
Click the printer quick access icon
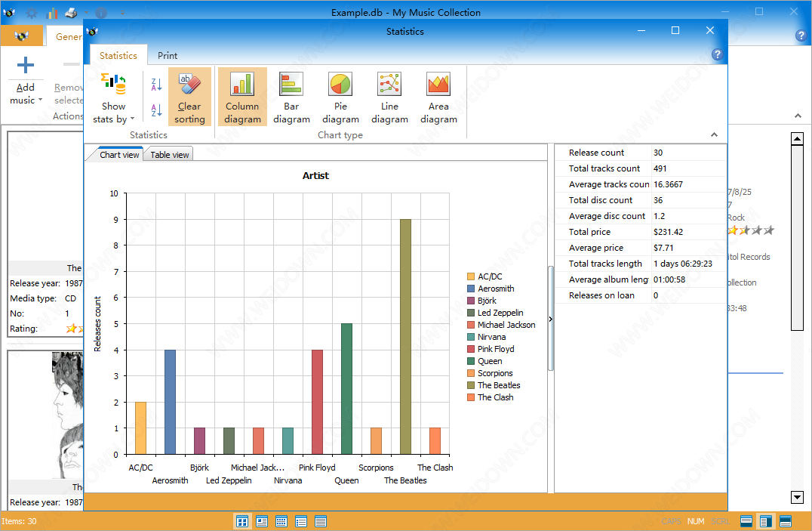click(x=71, y=13)
